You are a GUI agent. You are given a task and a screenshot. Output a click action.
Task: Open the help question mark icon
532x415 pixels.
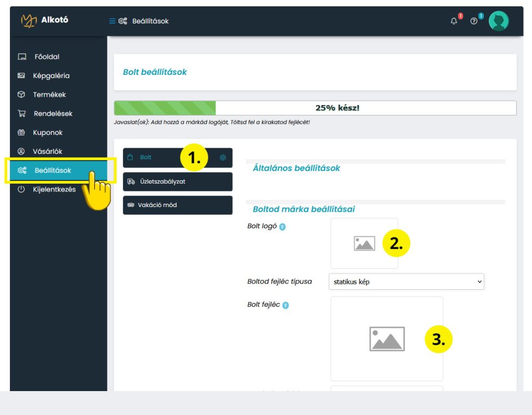474,21
